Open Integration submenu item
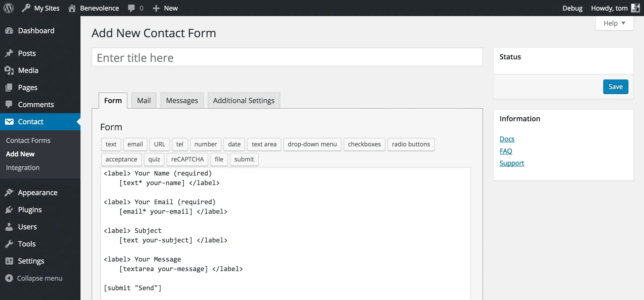This screenshot has height=300, width=644. (x=23, y=168)
